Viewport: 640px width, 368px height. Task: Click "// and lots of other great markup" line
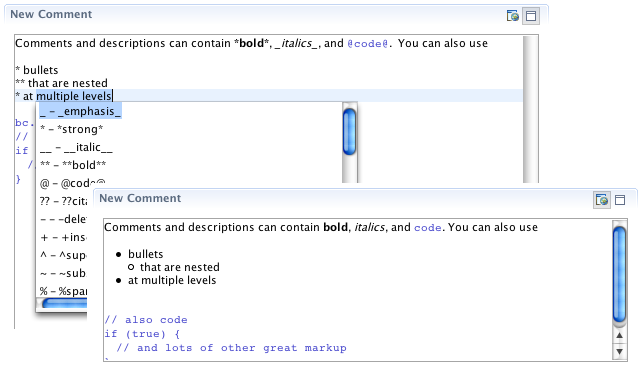point(231,348)
